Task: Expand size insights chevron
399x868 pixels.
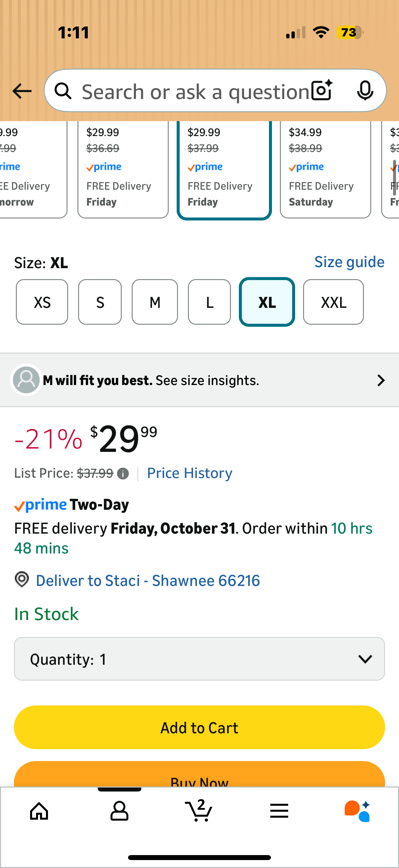Action: (x=381, y=380)
